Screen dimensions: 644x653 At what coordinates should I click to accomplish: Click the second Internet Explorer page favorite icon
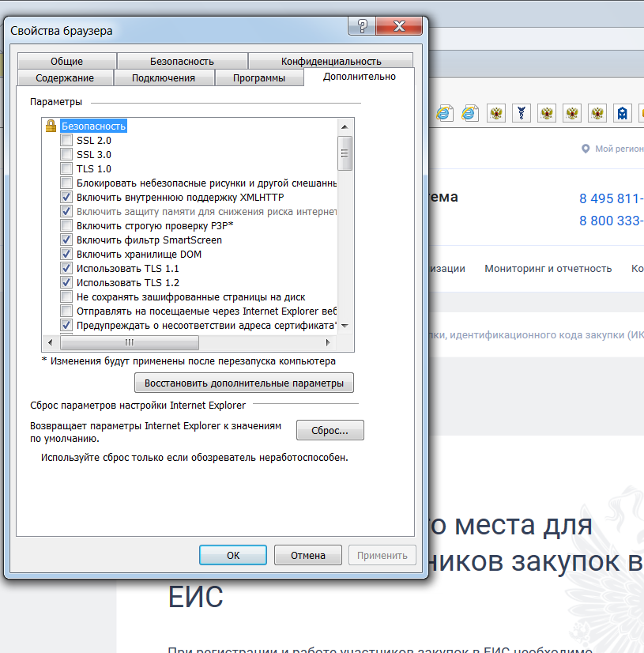[470, 113]
